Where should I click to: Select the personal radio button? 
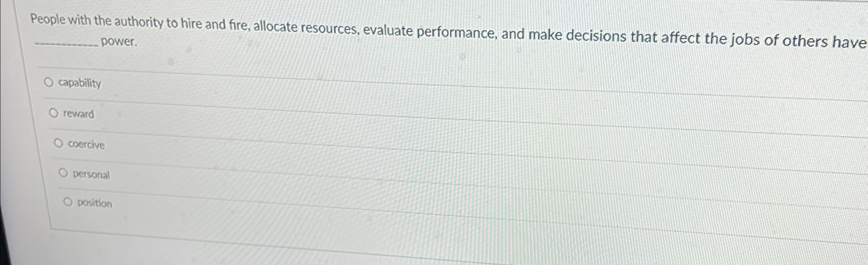coord(63,172)
